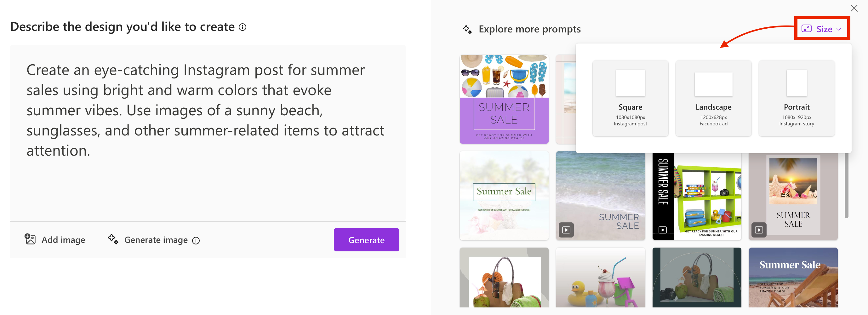
Task: Click the resize arrows icon on the Size button
Action: [807, 29]
